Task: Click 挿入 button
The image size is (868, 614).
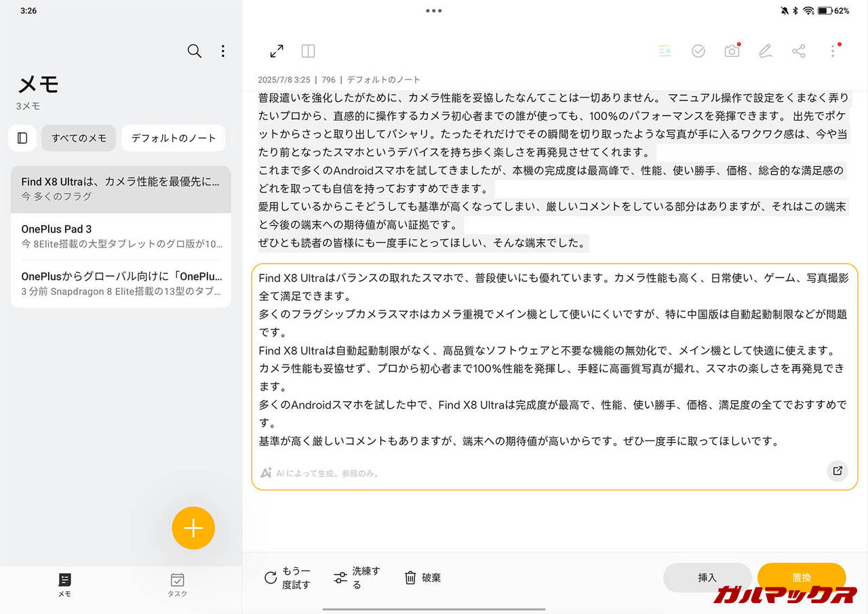Action: [707, 577]
